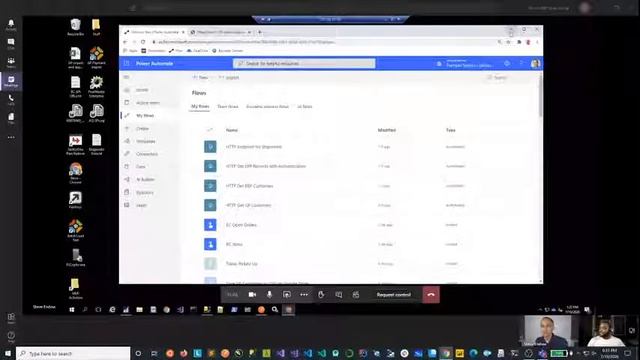Open the Windows Start menu on bottom taskbar
The image size is (640, 360).
(8, 353)
